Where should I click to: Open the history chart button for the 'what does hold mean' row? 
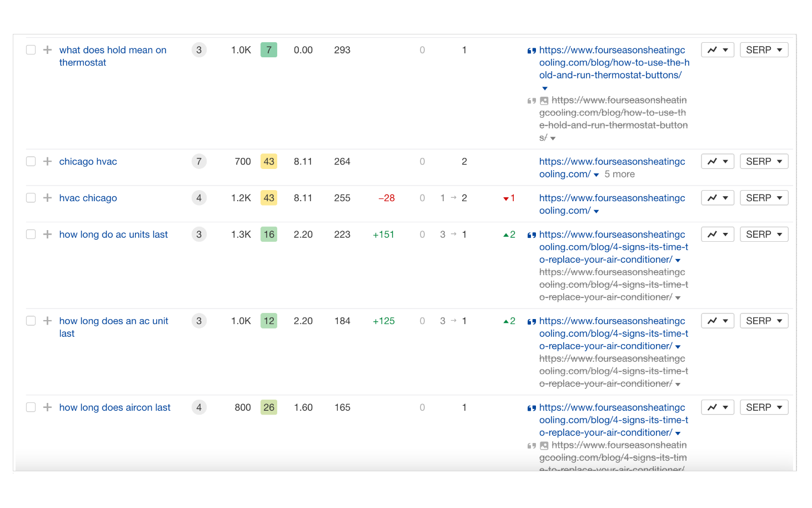(x=718, y=50)
